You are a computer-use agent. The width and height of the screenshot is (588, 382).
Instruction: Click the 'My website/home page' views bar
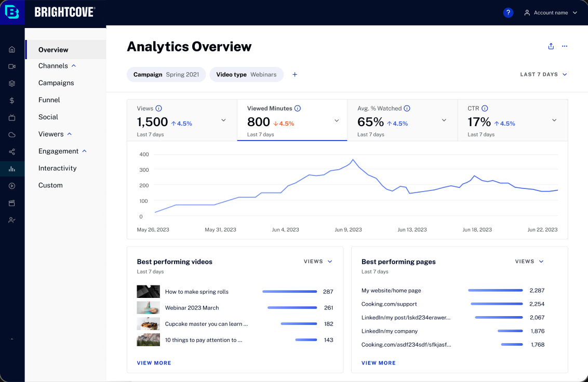point(496,291)
